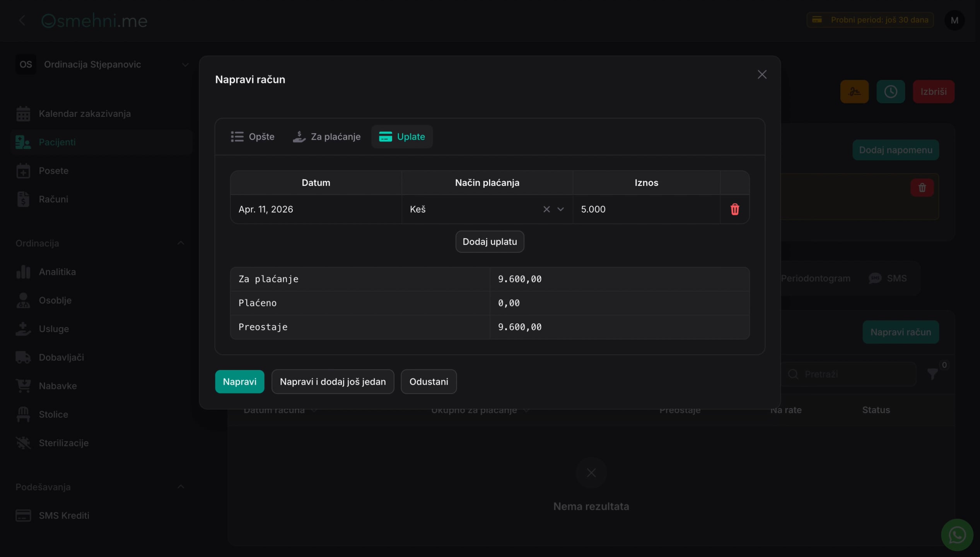The height and width of the screenshot is (557, 980).
Task: Click Napravi i dodaj još jedan
Action: tap(333, 382)
